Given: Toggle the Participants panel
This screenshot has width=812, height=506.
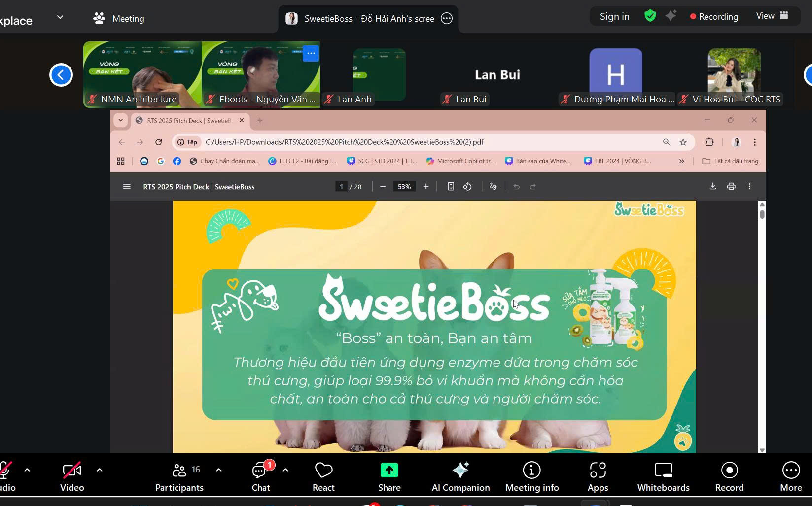Looking at the screenshot, I should click(x=179, y=476).
